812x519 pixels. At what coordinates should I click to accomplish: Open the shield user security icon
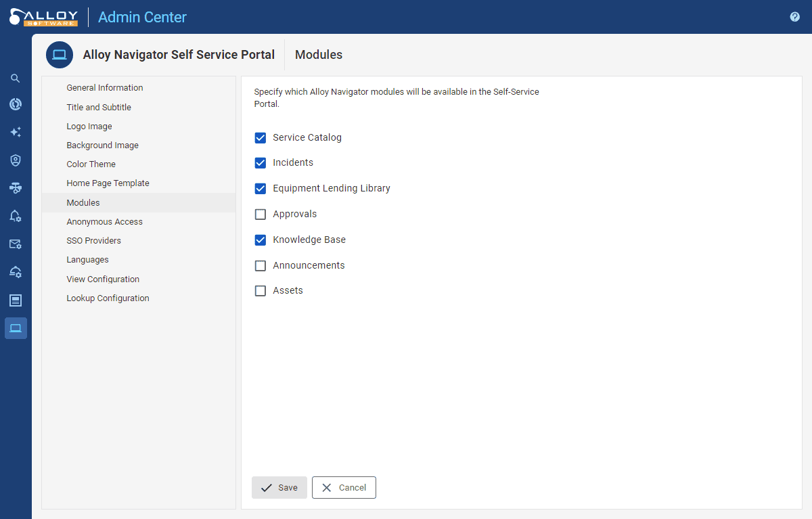16,160
